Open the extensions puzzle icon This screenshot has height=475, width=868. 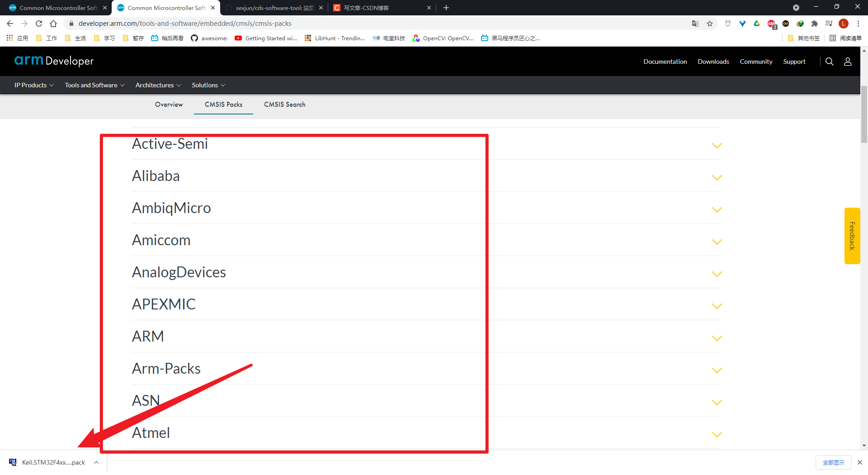pos(815,24)
